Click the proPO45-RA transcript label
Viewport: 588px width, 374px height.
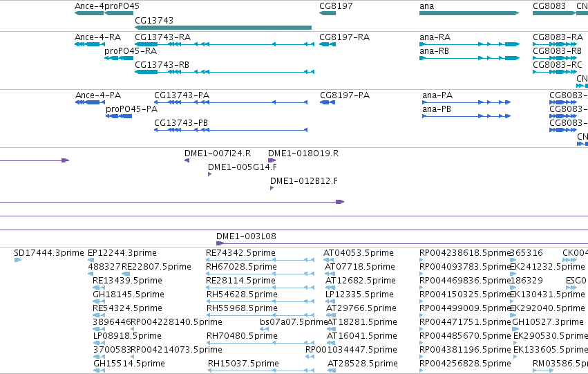(x=131, y=51)
